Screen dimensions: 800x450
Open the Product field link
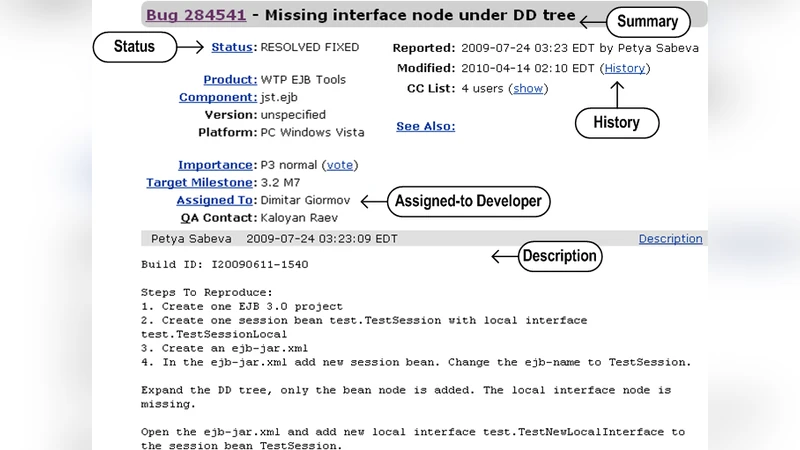pyautogui.click(x=229, y=79)
